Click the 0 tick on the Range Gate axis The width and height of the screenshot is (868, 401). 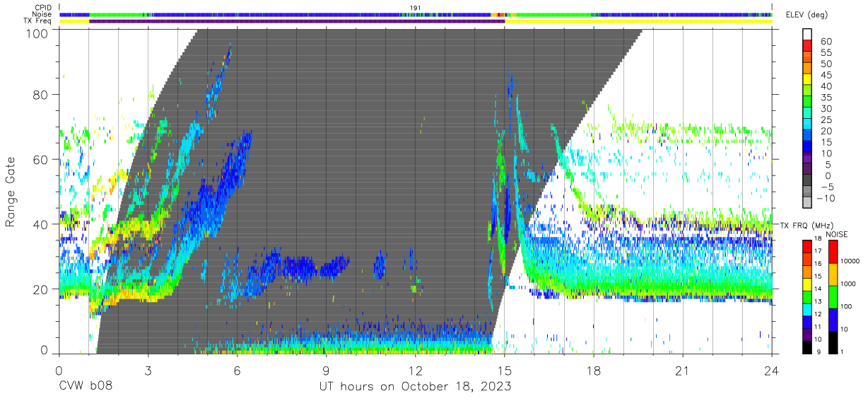click(45, 351)
